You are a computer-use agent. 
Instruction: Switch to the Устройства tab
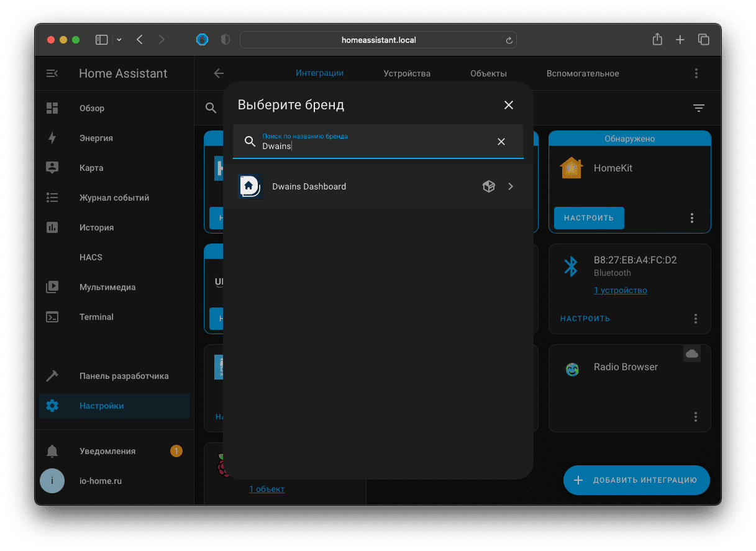[x=406, y=73]
